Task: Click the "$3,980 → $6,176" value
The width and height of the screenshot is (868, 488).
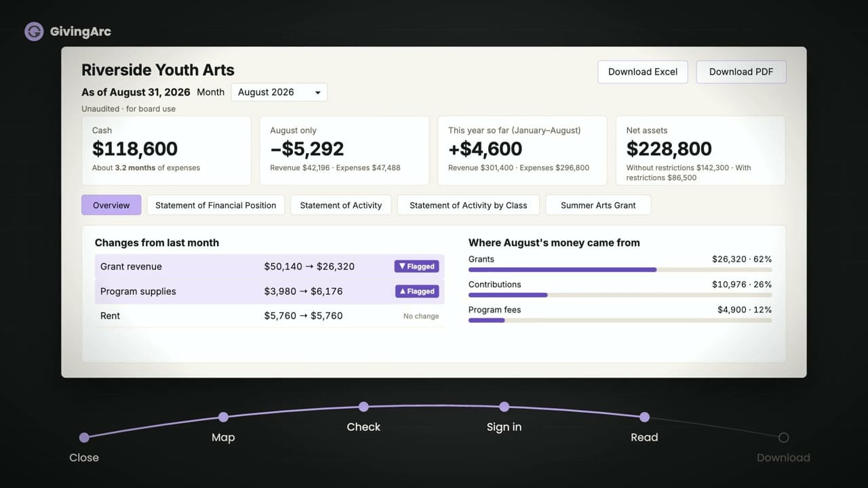Action: pyautogui.click(x=303, y=291)
